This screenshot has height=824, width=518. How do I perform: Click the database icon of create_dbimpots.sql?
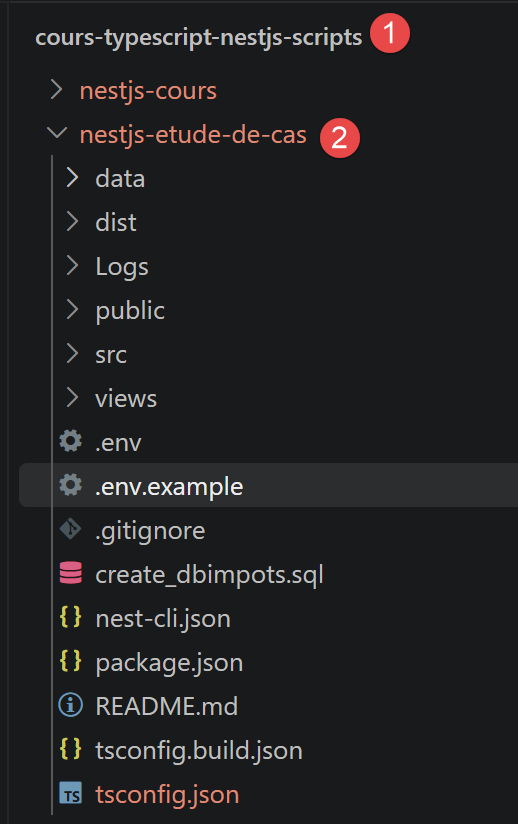pyautogui.click(x=70, y=573)
